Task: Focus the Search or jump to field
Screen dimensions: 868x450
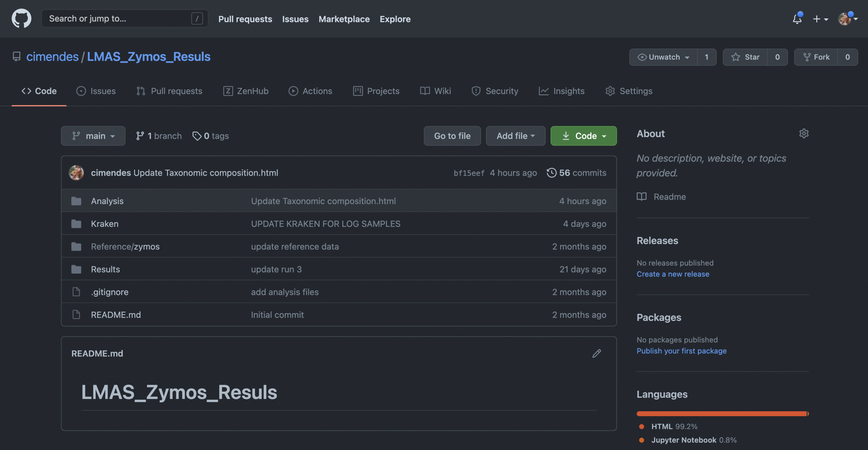Action: click(x=118, y=18)
